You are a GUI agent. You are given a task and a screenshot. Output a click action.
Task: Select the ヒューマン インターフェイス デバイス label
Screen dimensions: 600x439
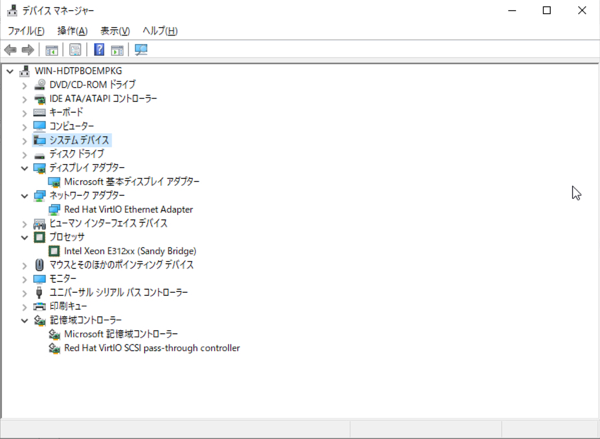[108, 224]
